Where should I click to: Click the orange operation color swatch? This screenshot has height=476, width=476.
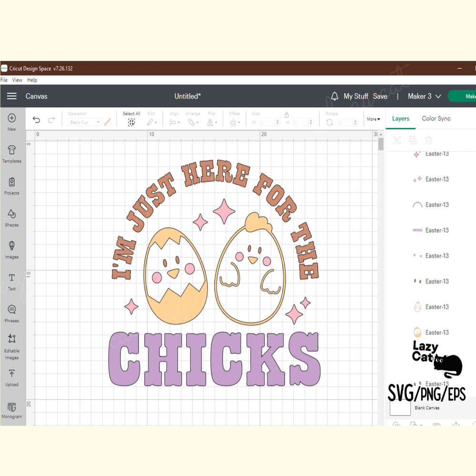[x=107, y=122]
